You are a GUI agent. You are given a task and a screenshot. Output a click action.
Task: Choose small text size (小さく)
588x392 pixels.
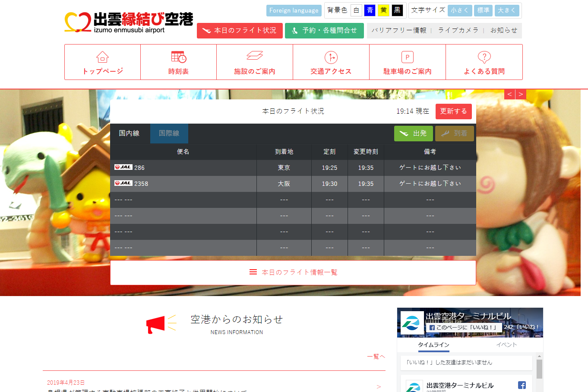point(460,10)
